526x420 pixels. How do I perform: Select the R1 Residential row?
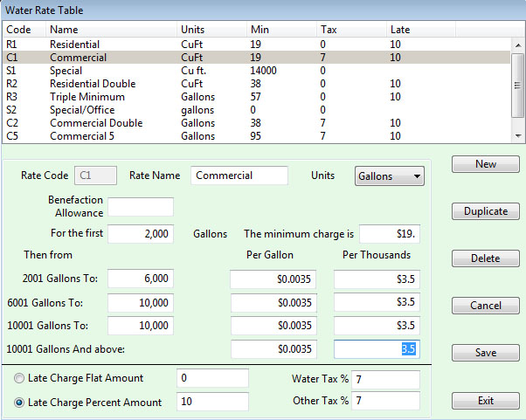point(257,45)
